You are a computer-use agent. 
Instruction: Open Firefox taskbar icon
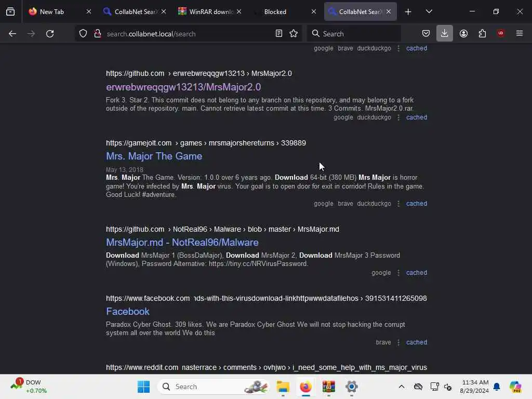pyautogui.click(x=305, y=387)
